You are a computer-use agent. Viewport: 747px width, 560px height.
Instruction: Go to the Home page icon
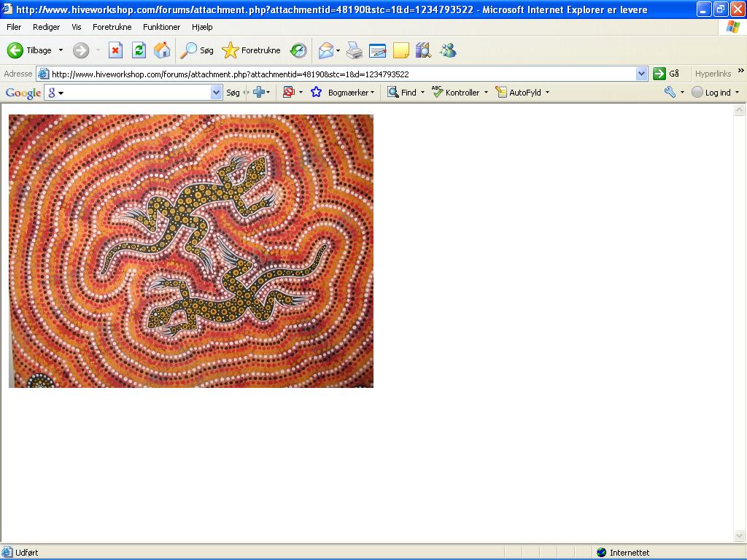click(x=162, y=50)
